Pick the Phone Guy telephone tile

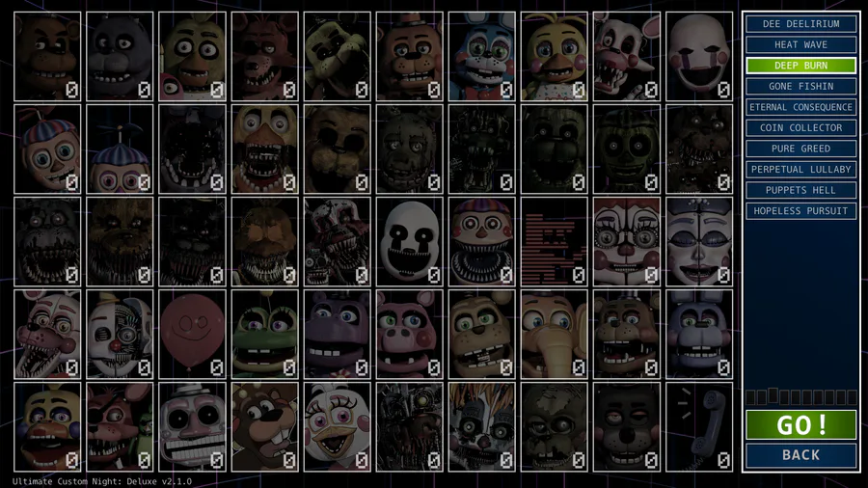click(699, 426)
